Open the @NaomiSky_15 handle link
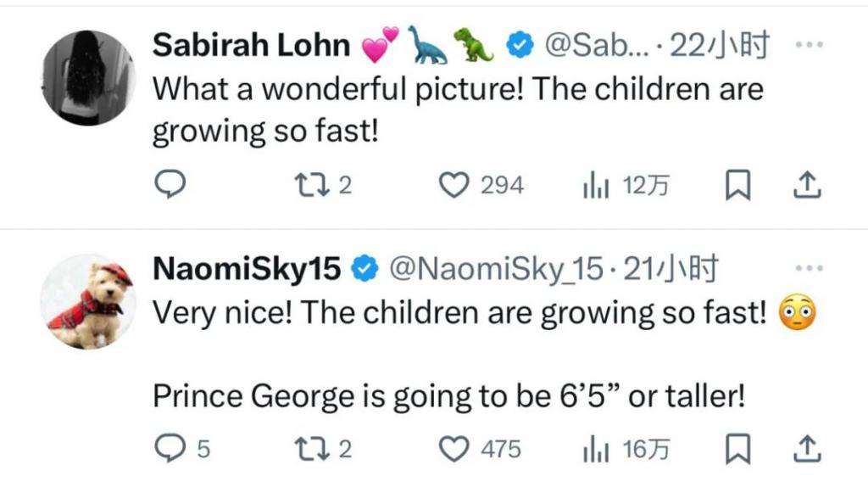The width and height of the screenshot is (868, 487). coord(495,269)
